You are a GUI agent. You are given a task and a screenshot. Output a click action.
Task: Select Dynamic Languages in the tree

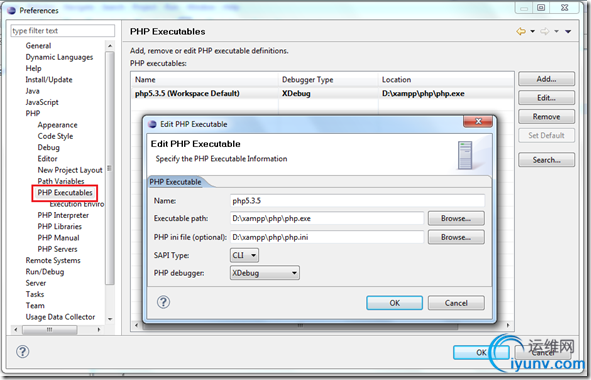[x=59, y=57]
